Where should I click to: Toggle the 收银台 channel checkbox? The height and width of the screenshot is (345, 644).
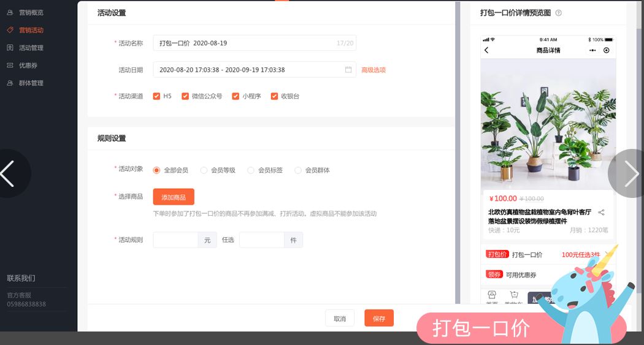[x=274, y=96]
